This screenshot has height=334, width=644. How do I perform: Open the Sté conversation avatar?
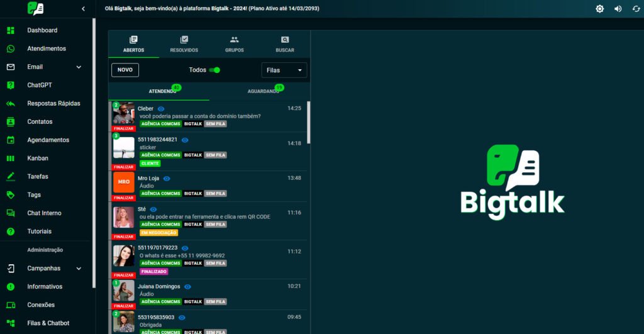pyautogui.click(x=124, y=217)
